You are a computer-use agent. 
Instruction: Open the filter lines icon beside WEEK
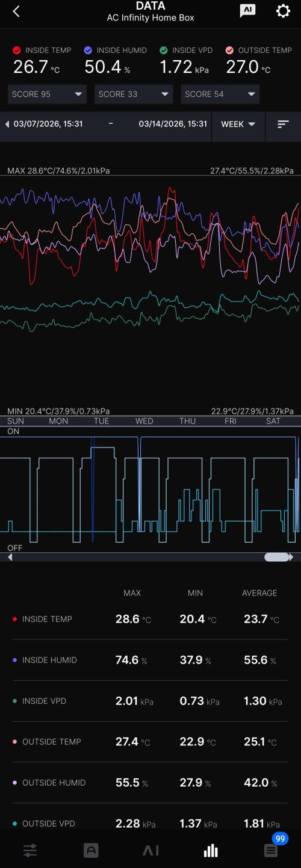[x=283, y=124]
